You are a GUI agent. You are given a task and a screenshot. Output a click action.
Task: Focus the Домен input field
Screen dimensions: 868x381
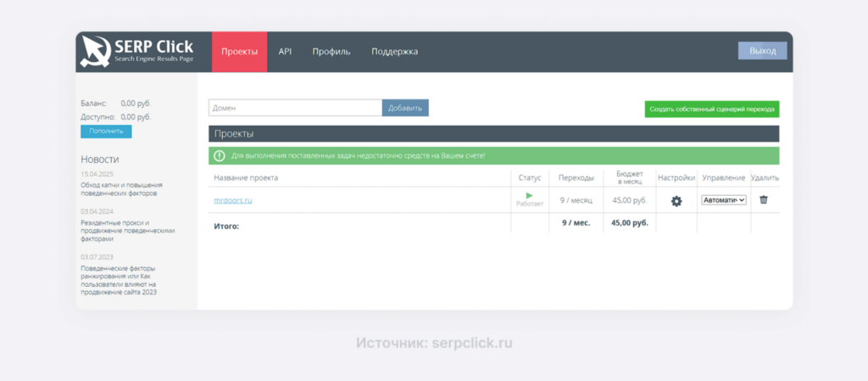[295, 108]
